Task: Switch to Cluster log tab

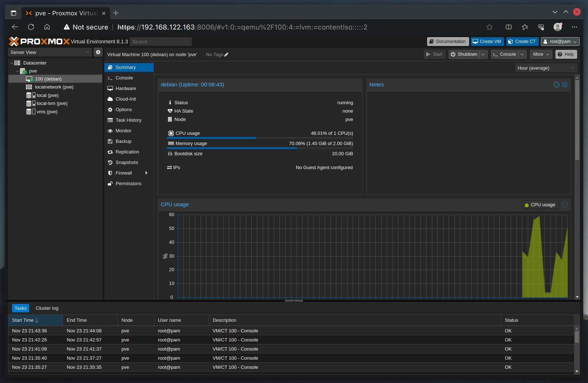Action: (x=47, y=308)
